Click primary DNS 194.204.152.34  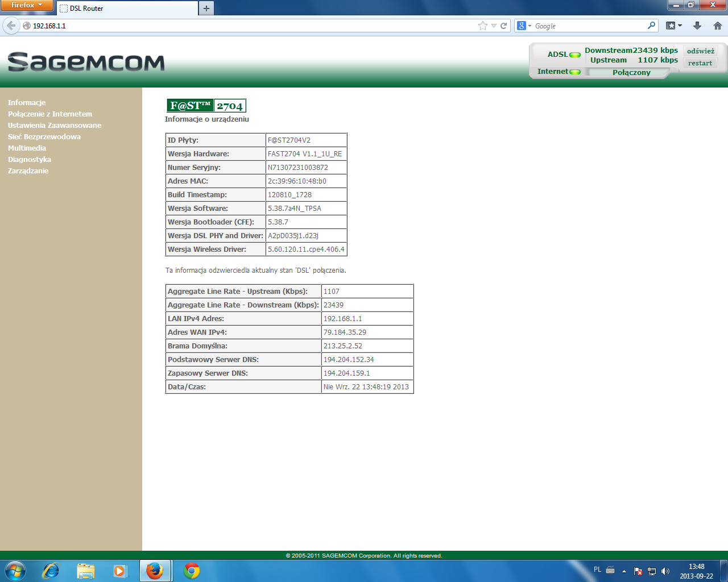pos(349,360)
